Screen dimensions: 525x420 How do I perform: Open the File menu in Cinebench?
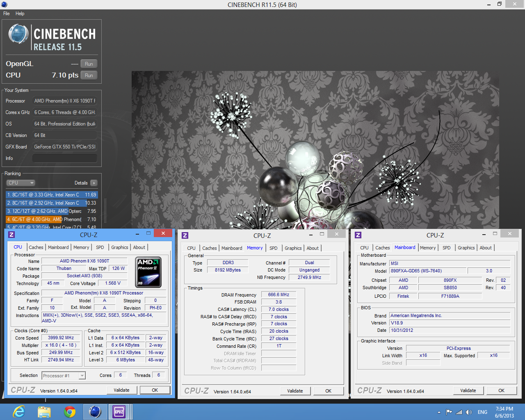(7, 14)
